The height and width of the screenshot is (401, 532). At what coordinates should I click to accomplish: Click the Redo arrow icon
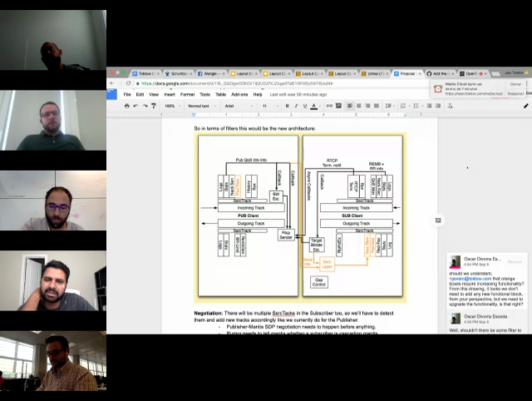145,106
